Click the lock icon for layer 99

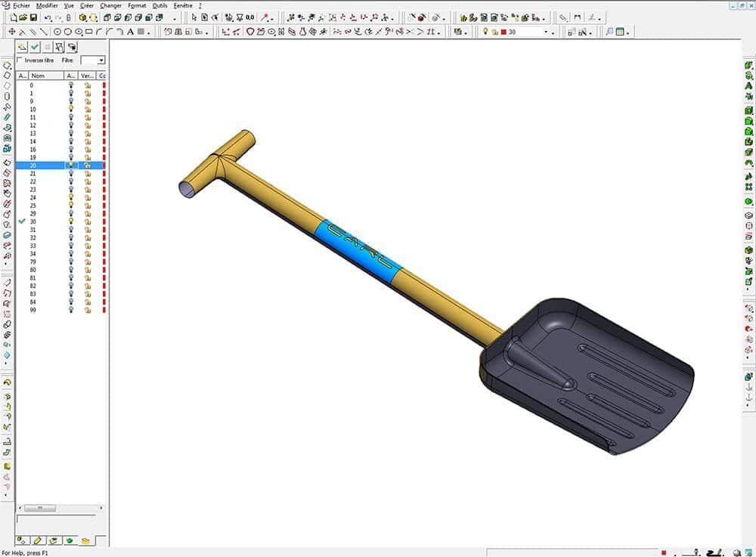(88, 310)
